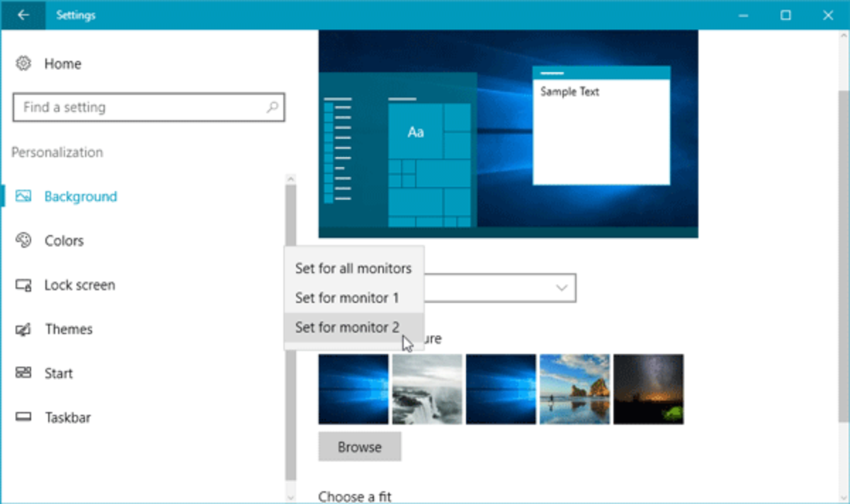Image resolution: width=850 pixels, height=504 pixels.
Task: Click the sidebar scrollbar down arrow
Action: click(x=290, y=497)
